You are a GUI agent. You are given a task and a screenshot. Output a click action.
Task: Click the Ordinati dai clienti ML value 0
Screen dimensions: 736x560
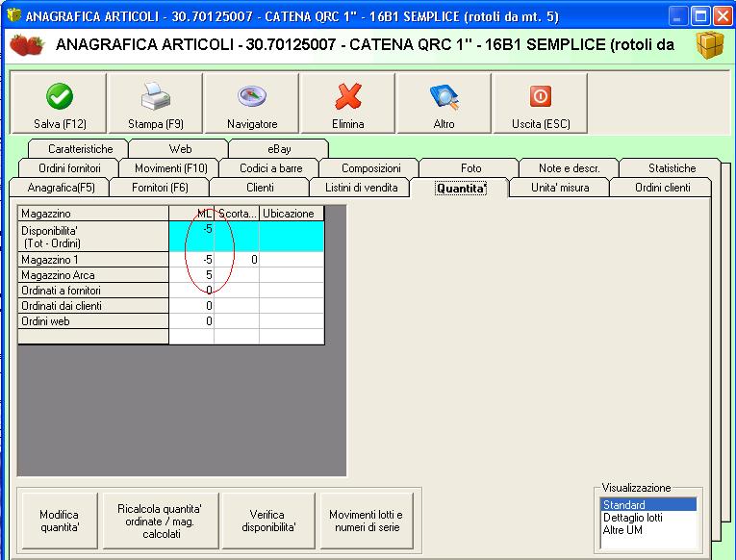click(x=191, y=306)
